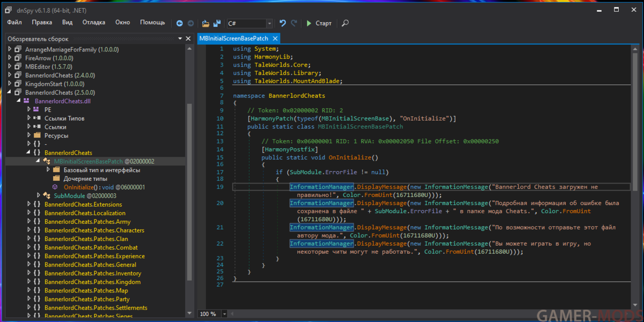This screenshot has width=644, height=322.
Task: Click the SubModule class icon
Action: point(46,195)
